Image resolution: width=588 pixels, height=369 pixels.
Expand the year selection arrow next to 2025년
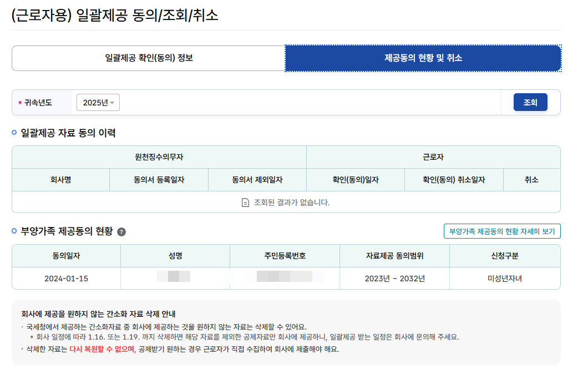pyautogui.click(x=111, y=103)
